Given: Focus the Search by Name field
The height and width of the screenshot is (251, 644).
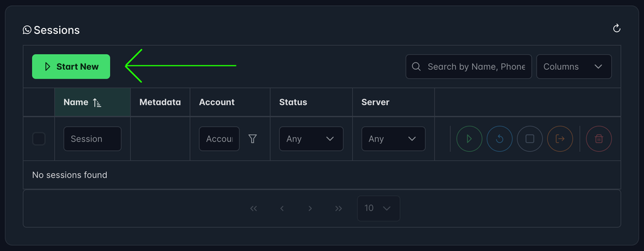Looking at the screenshot, I should [469, 67].
